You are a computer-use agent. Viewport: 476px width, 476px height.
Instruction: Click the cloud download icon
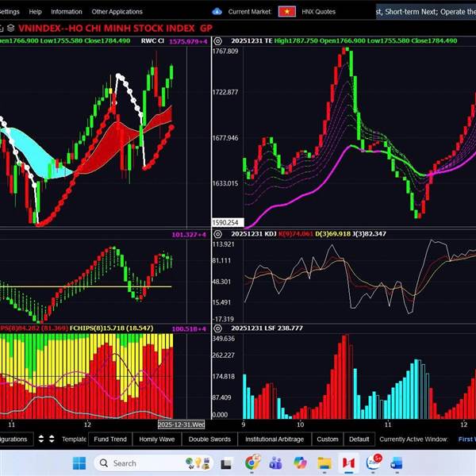click(217, 12)
